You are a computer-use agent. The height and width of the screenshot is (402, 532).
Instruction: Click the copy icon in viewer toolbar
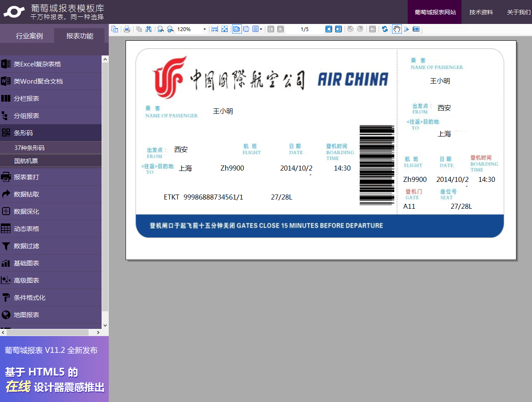[139, 29]
